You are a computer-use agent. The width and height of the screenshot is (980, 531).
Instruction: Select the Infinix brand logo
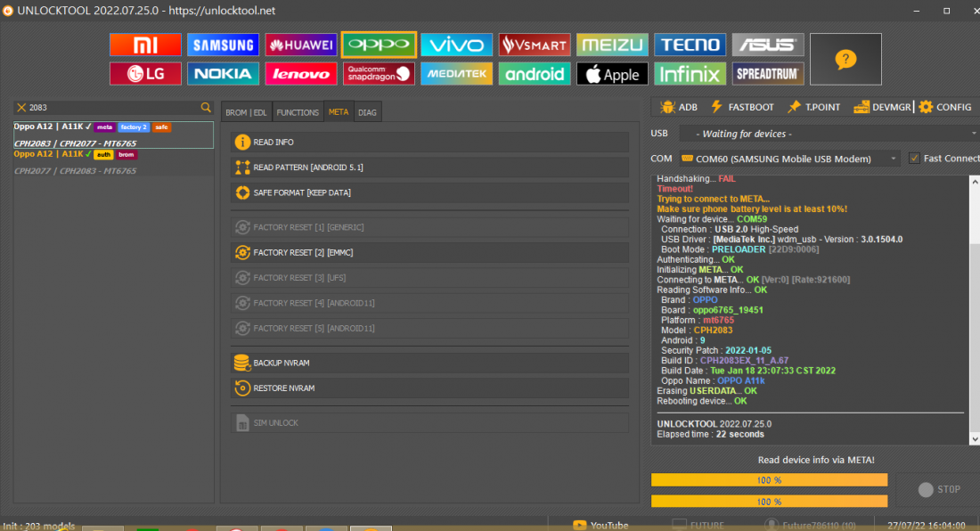point(690,74)
